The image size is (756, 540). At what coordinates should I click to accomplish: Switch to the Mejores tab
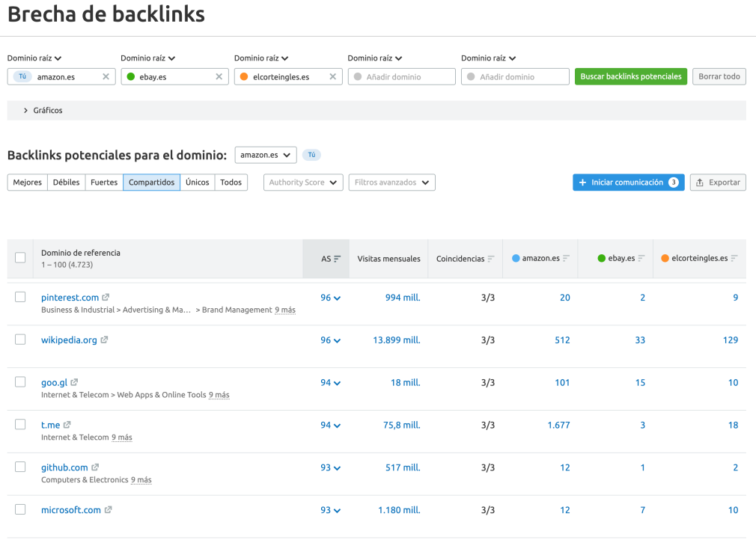coord(28,182)
